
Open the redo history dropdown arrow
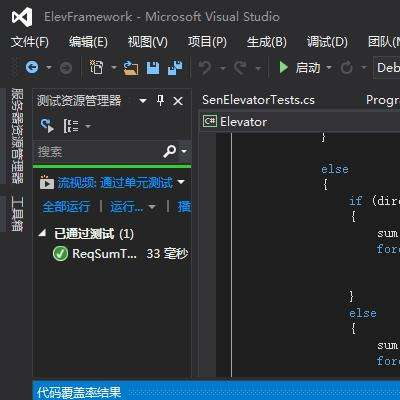click(258, 68)
